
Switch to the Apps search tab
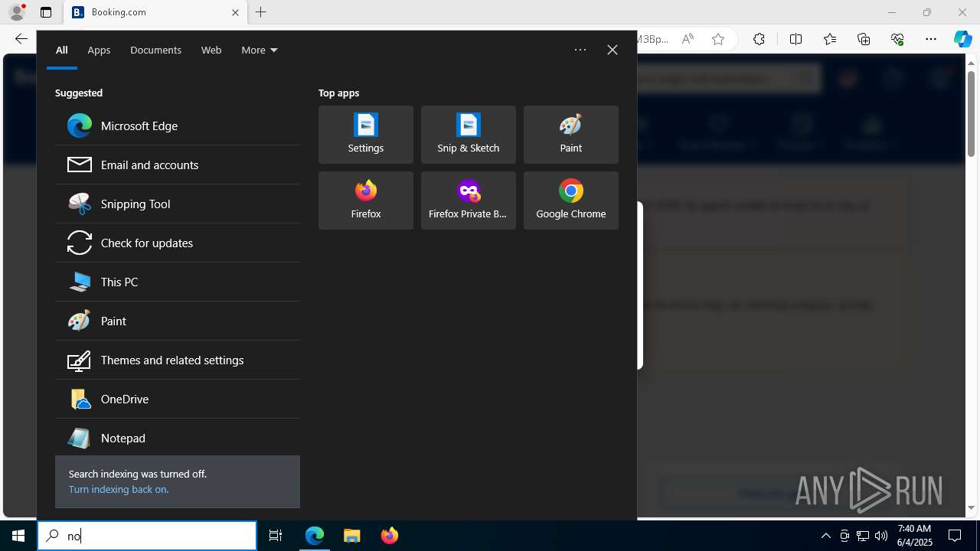pos(99,50)
